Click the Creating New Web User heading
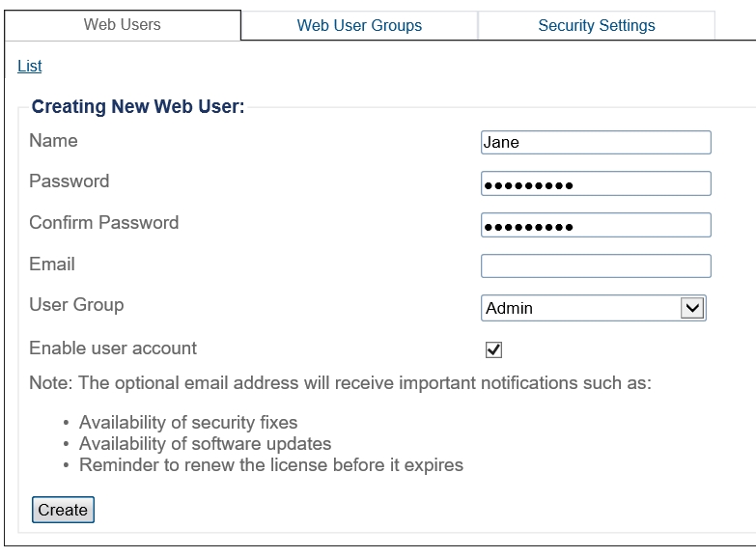 138,106
